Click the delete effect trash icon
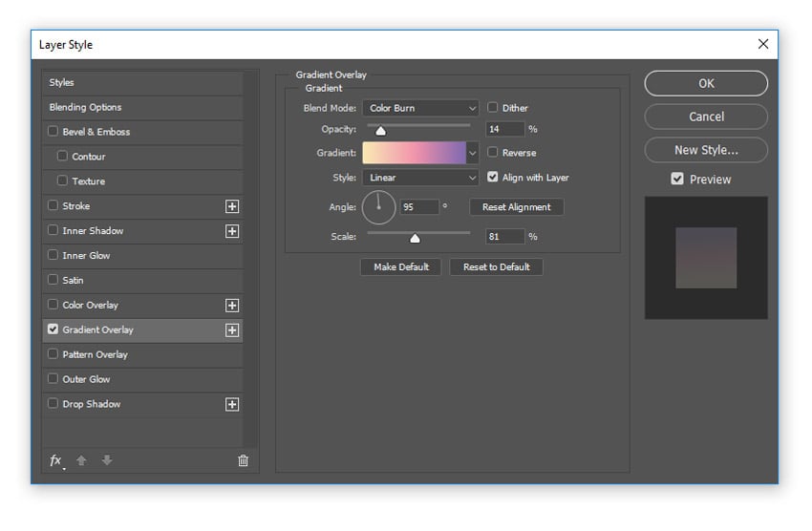This screenshot has height=531, width=812. tap(243, 460)
